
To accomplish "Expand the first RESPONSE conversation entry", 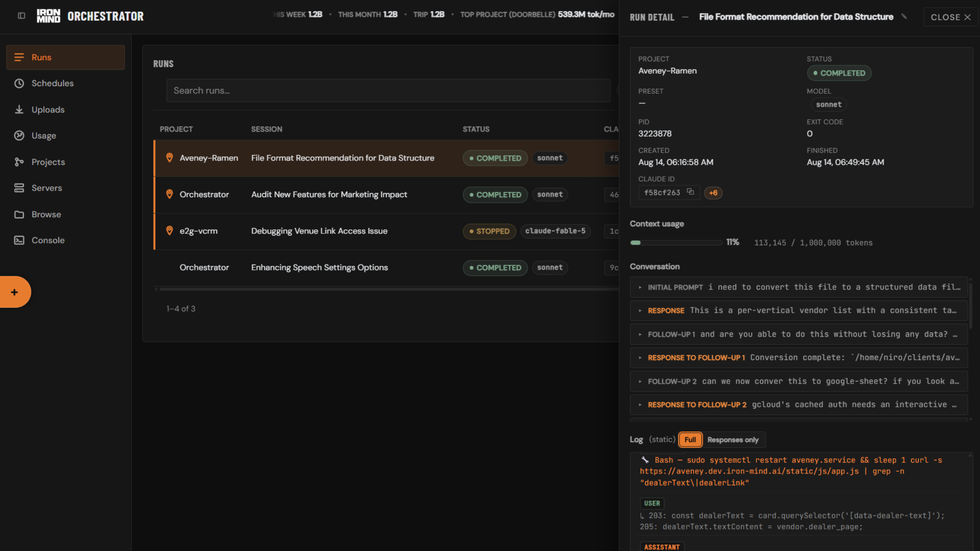I will 799,311.
